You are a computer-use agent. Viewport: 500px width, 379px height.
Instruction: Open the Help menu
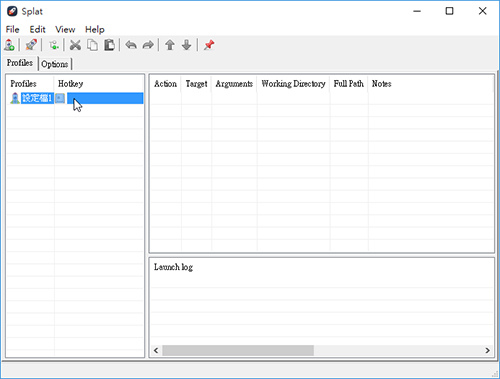coord(95,29)
